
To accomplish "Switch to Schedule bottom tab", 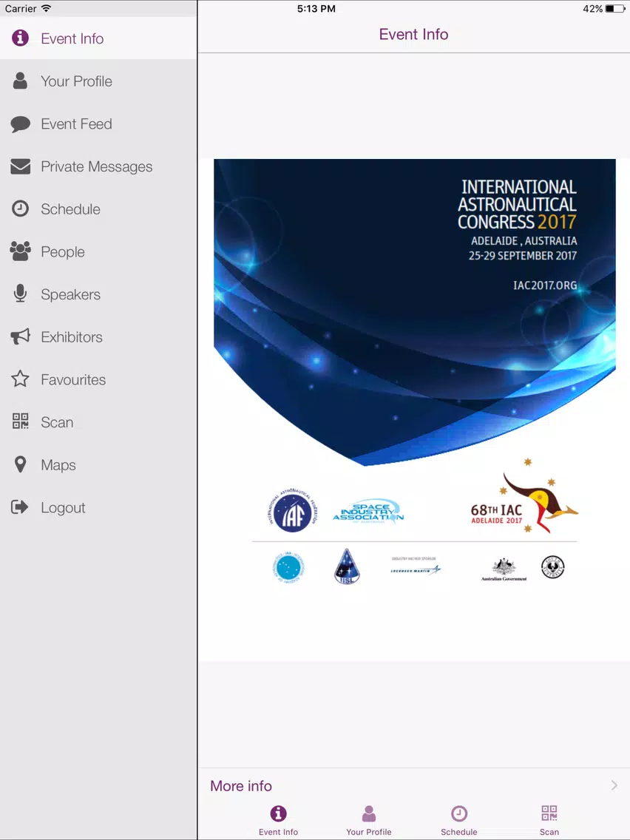I will click(x=459, y=820).
